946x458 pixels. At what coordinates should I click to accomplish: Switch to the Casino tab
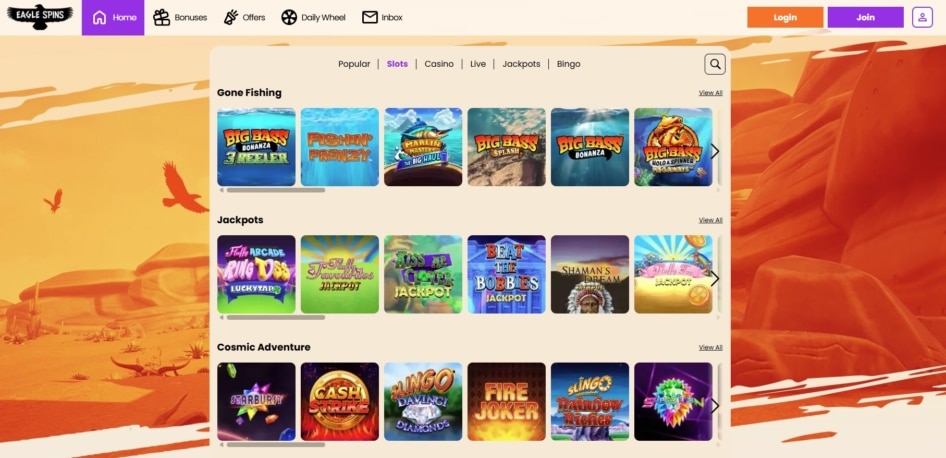(x=439, y=64)
